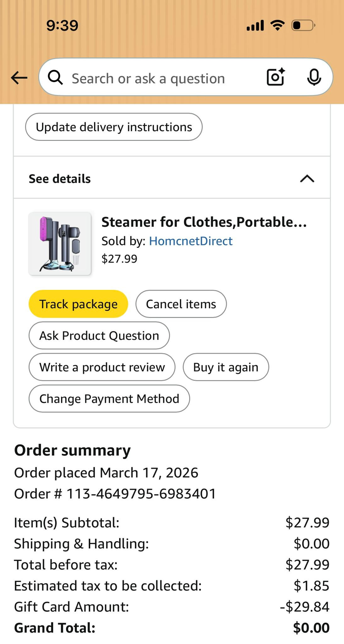Tap the Wi-Fi status icon
344x644 pixels.
[x=277, y=25]
